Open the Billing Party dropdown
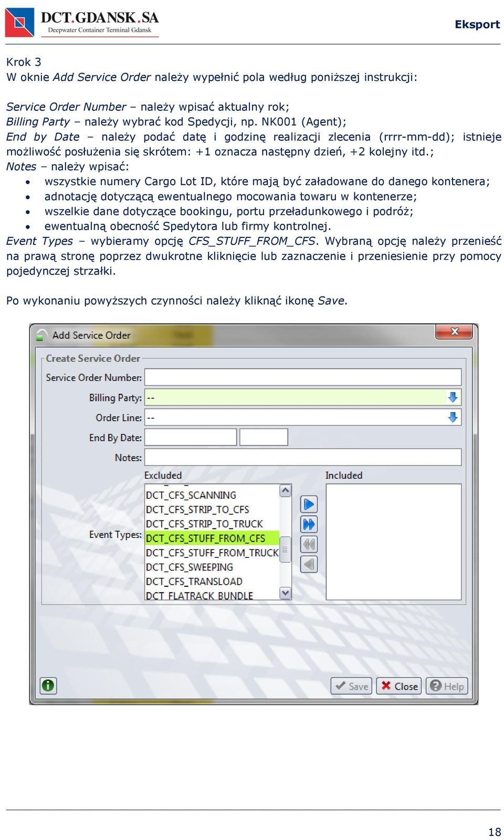The image size is (504, 840). (453, 398)
